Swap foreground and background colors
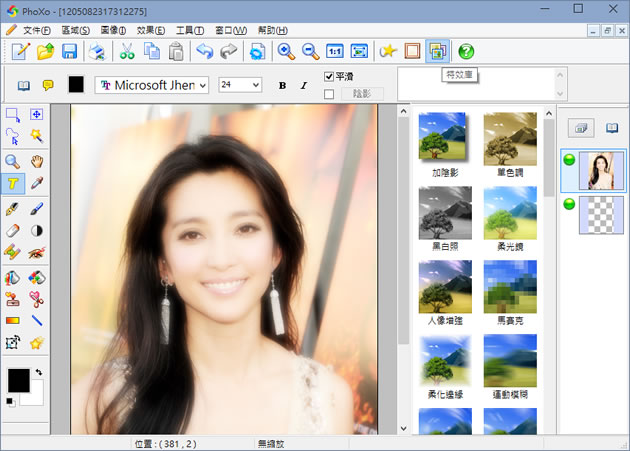 click(x=39, y=372)
